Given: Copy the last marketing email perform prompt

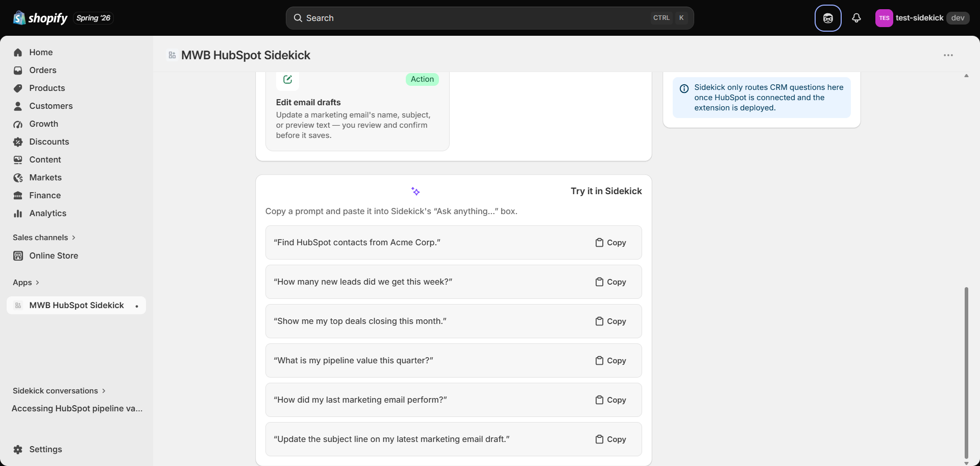Looking at the screenshot, I should (610, 400).
